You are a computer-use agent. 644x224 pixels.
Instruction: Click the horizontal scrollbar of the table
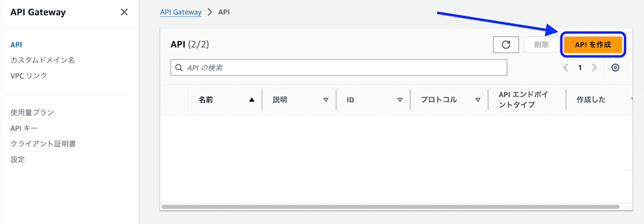(x=390, y=206)
